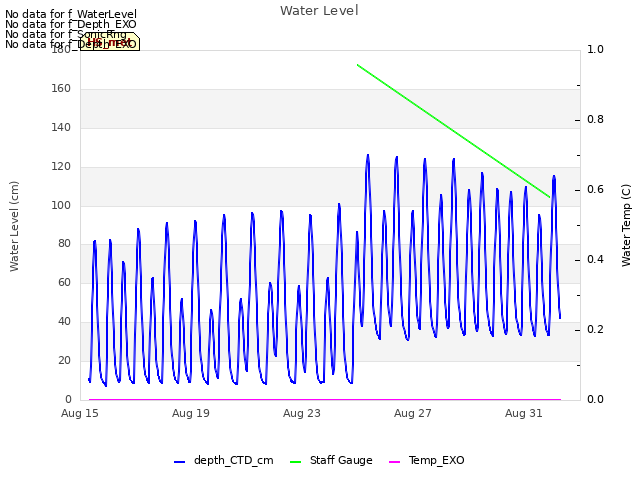Click the upper start of green Staff Gauge line

(x=358, y=65)
